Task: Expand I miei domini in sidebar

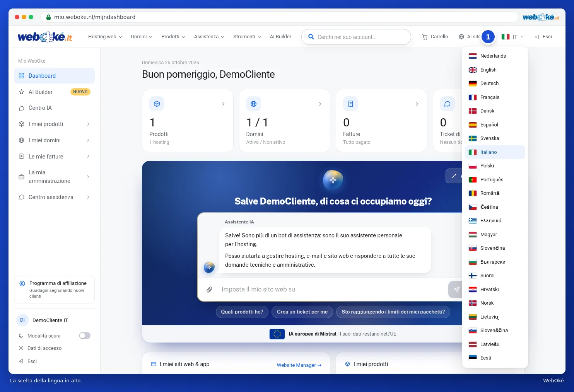Action: 54,140
